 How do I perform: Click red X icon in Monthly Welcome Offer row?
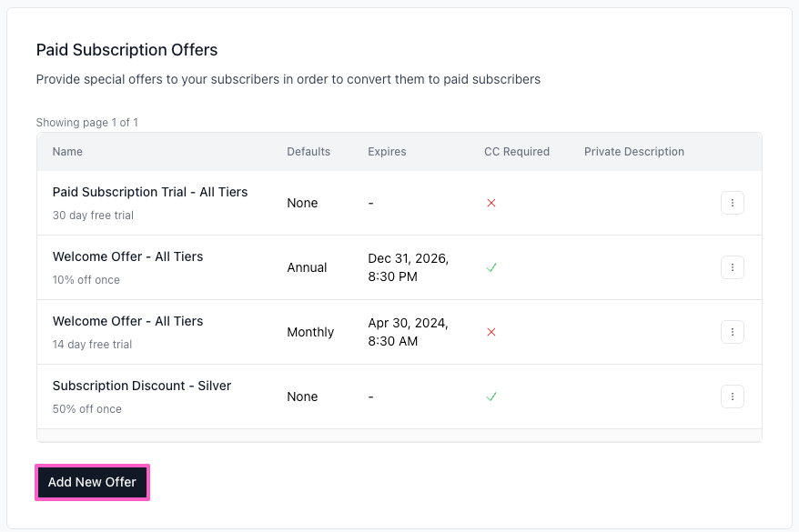(x=491, y=332)
